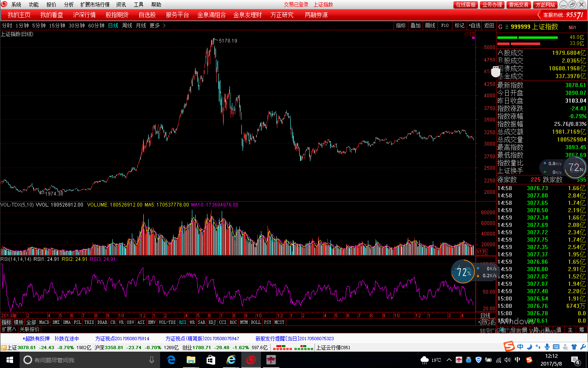Select the 分时 chart period
The height and width of the screenshot is (368, 588).
point(7,25)
